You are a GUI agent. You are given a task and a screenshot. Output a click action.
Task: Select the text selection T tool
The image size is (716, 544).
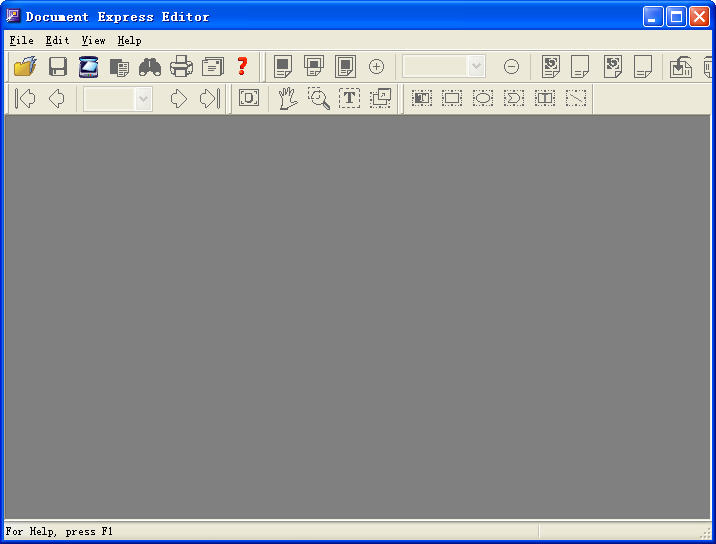click(x=349, y=98)
